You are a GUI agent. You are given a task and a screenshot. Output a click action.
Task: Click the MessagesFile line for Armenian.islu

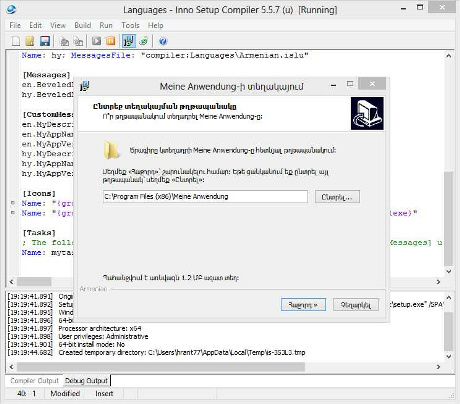[165, 55]
